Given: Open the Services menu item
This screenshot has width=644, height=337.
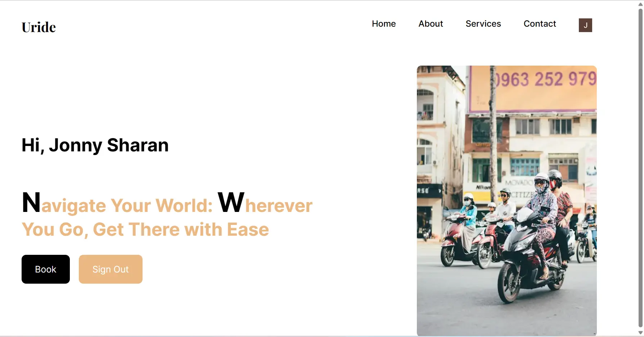Looking at the screenshot, I should (483, 24).
